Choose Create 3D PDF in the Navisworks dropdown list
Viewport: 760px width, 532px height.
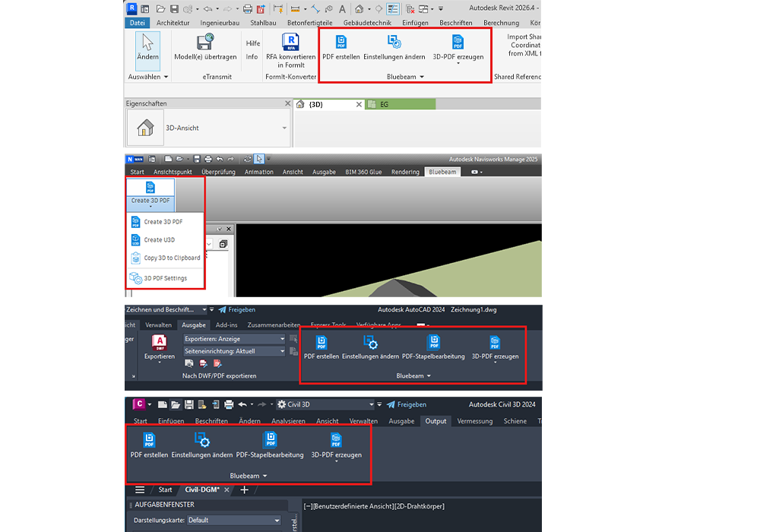tap(164, 222)
